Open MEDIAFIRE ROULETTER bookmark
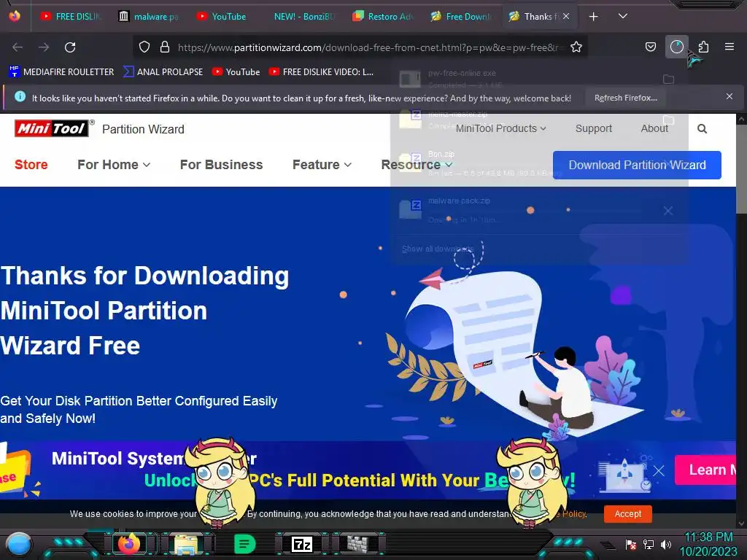This screenshot has width=747, height=560. click(x=61, y=72)
